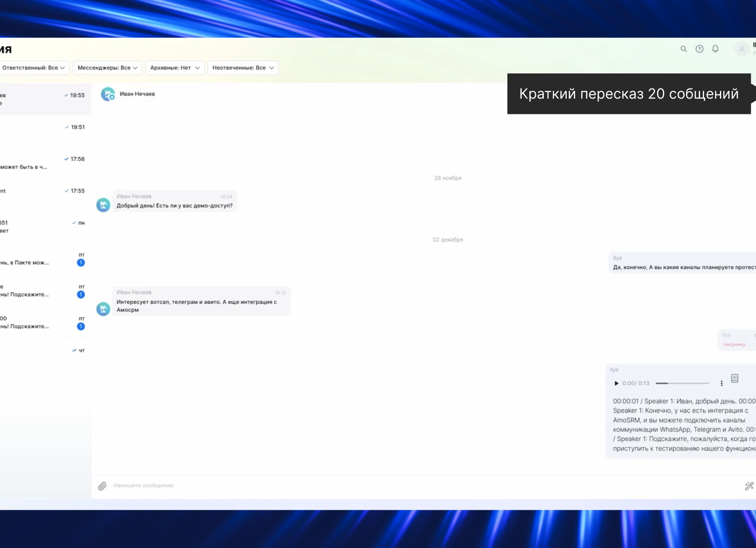
Task: Click the 02 декабря date label
Action: 448,240
